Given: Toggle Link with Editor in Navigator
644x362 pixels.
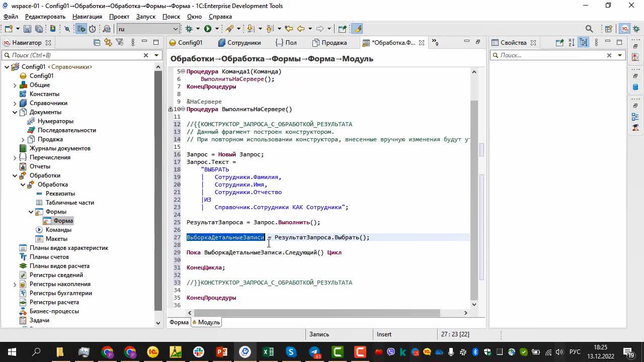Looking at the screenshot, I should tap(108, 43).
